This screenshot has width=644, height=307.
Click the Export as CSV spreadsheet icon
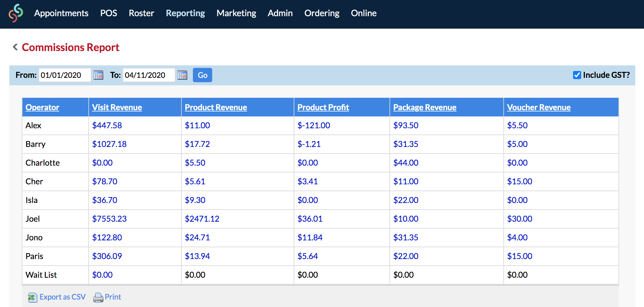pos(32,297)
